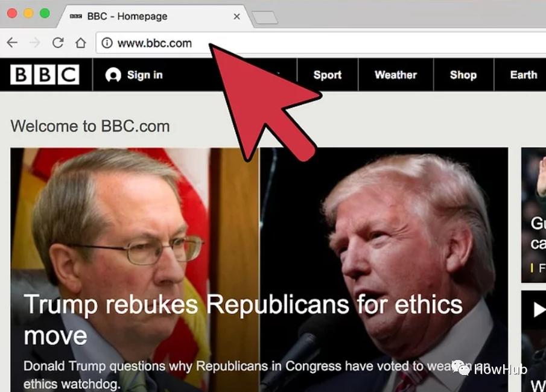
Task: Go to the browser home icon
Action: pos(81,42)
